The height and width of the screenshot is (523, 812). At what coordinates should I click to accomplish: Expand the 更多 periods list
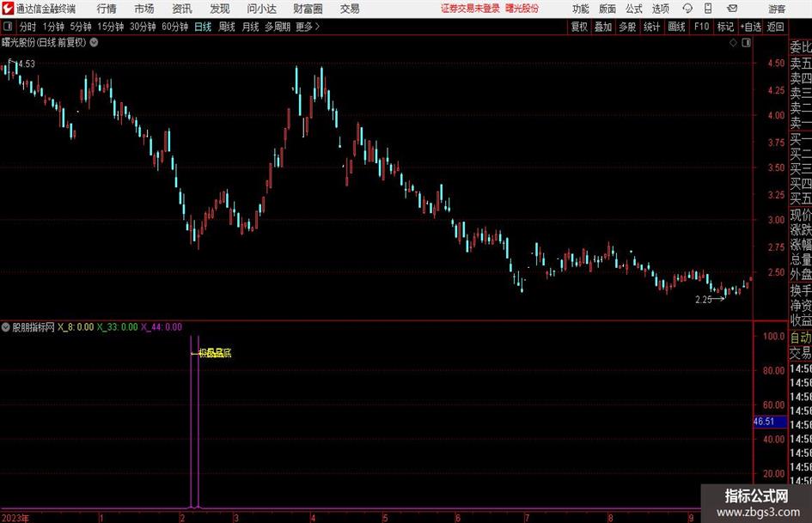308,27
